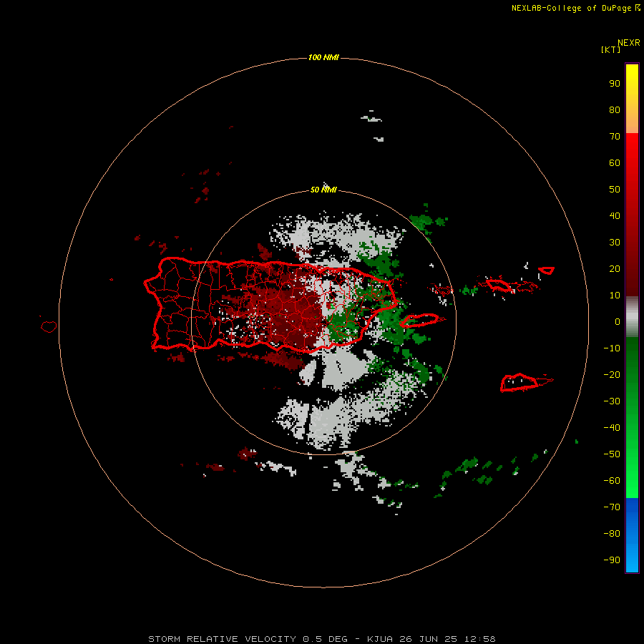Screen dimensions: 644x644
Task: Click the -90 scale value
Action: coord(612,560)
